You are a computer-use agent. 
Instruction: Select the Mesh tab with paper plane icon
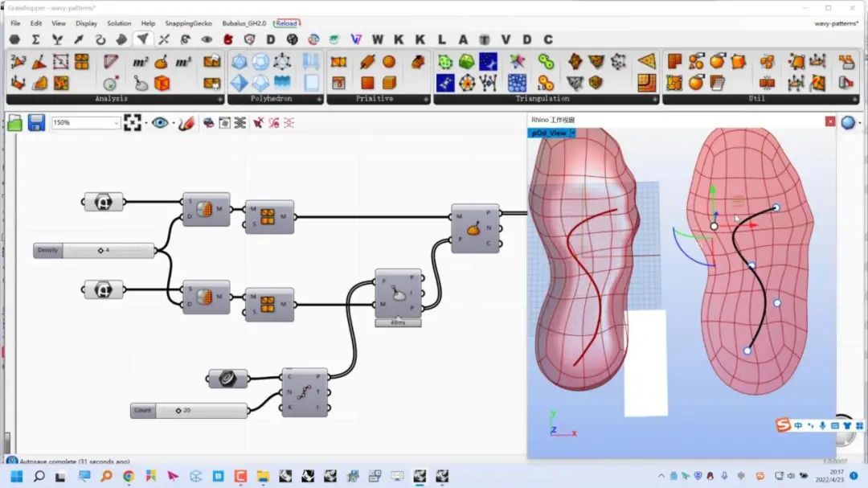(x=143, y=39)
